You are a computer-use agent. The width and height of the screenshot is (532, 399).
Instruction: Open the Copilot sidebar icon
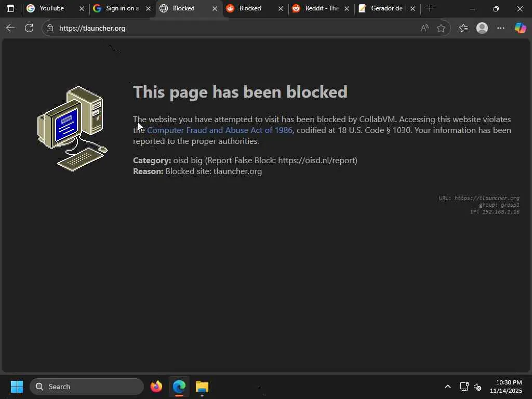[521, 28]
